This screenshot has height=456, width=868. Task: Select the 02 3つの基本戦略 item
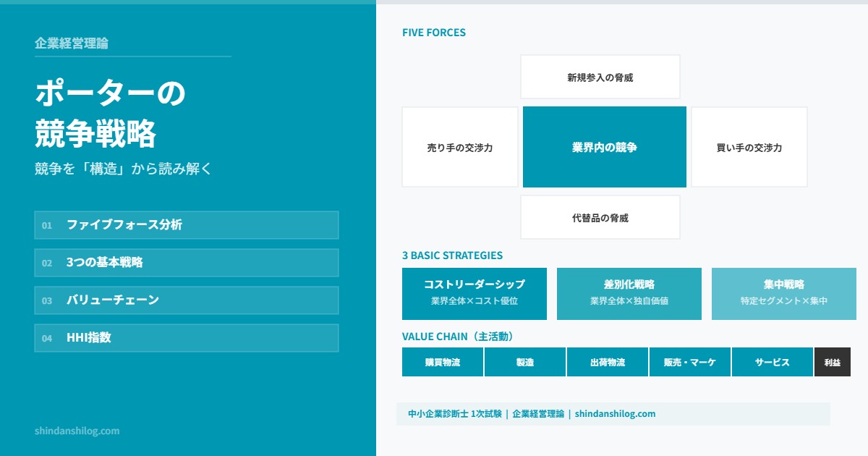pyautogui.click(x=186, y=263)
